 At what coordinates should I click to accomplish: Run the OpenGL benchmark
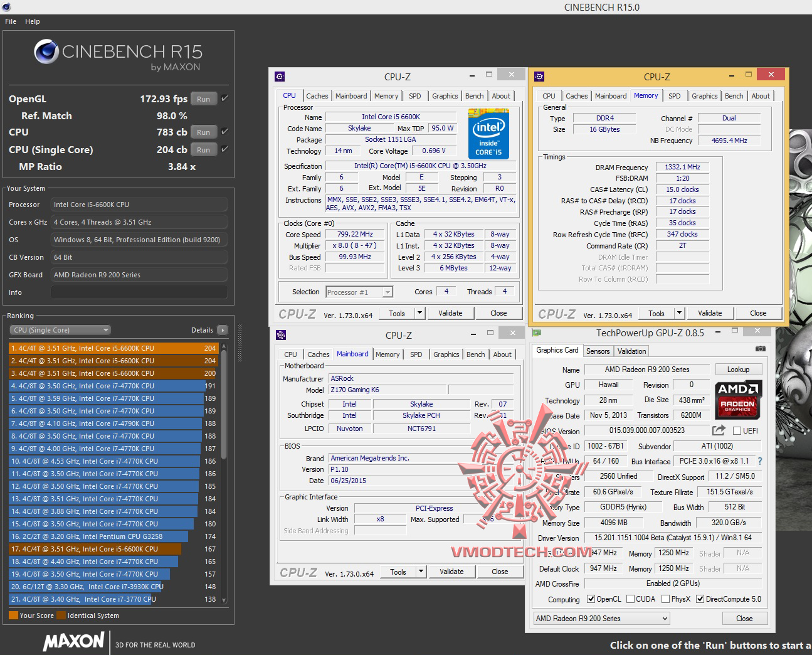(x=204, y=99)
